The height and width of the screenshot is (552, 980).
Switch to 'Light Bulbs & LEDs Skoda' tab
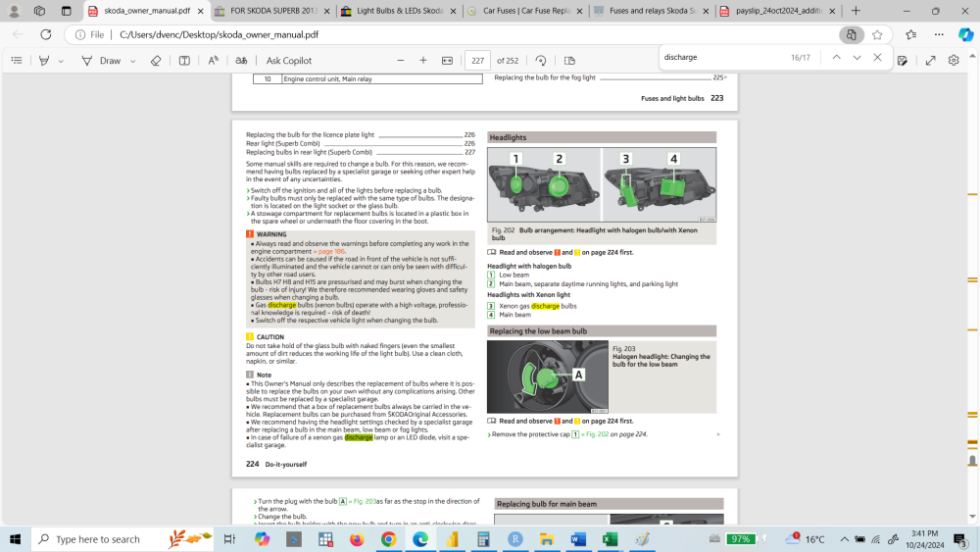click(399, 11)
